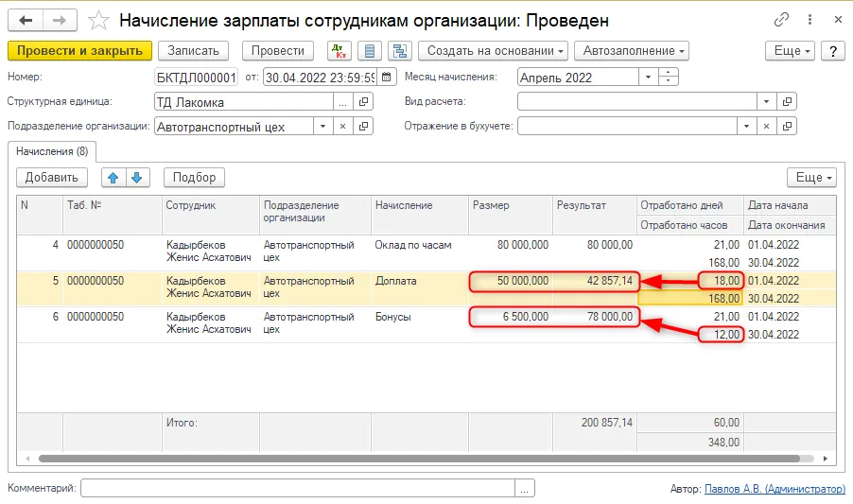Click the table horizontal scrollbar thumb
This screenshot has width=853, height=504.
tap(419, 459)
